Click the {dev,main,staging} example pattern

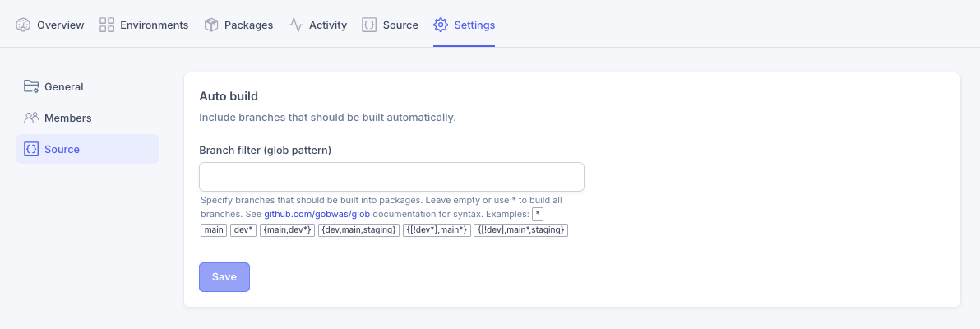pyautogui.click(x=358, y=230)
